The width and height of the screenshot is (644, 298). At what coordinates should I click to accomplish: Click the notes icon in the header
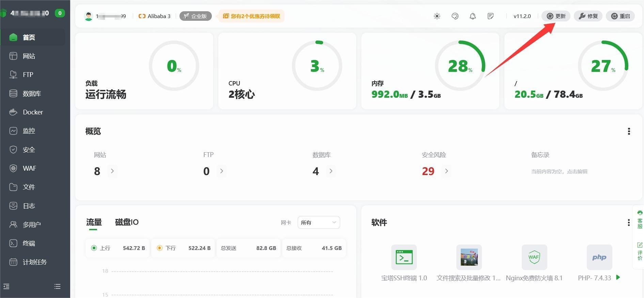(x=490, y=16)
